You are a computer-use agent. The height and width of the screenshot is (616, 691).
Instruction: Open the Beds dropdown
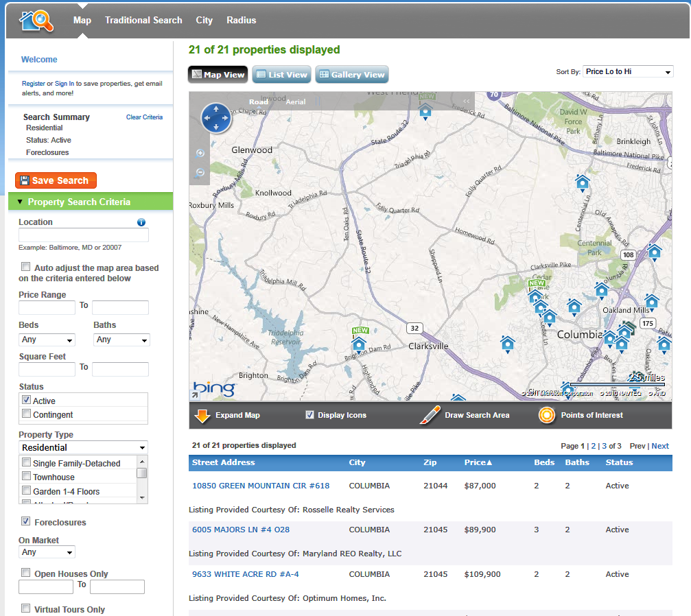(x=47, y=340)
